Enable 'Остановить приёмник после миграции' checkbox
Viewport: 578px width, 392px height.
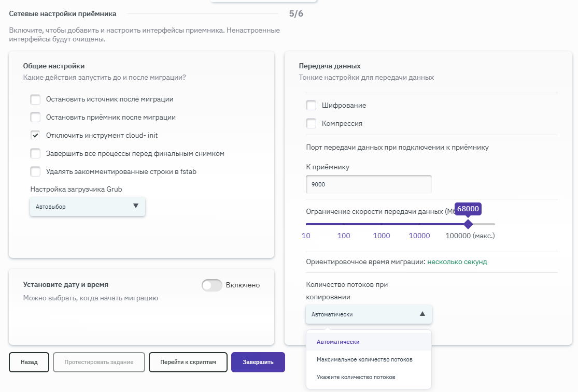click(35, 118)
